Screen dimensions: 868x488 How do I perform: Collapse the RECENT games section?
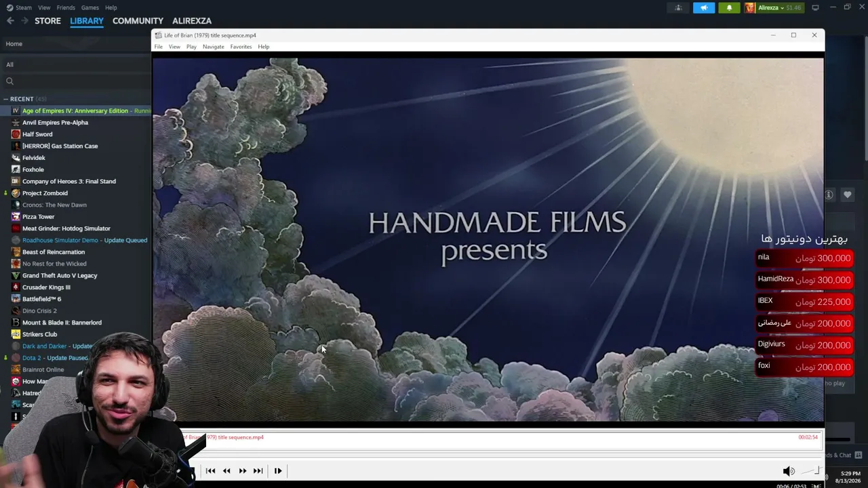(6, 99)
